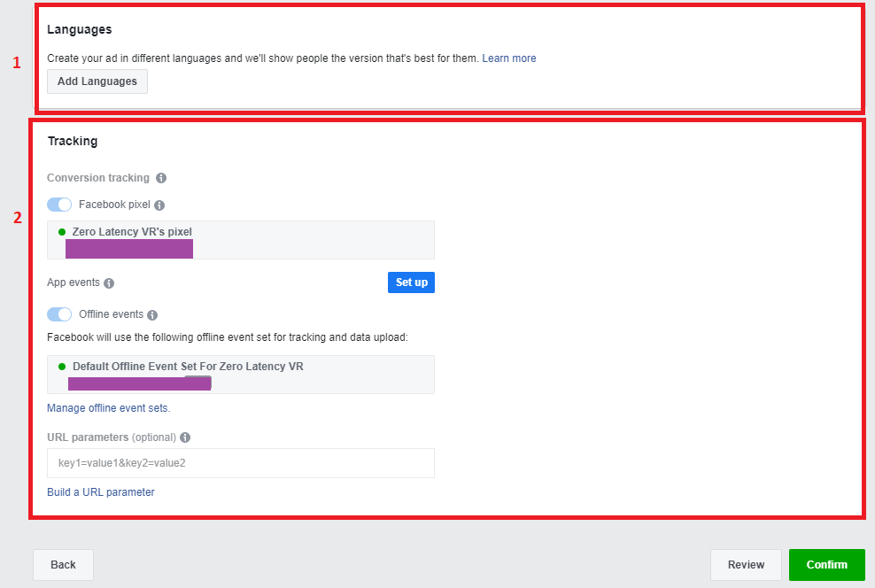Show the App events info tooltip icon

110,283
